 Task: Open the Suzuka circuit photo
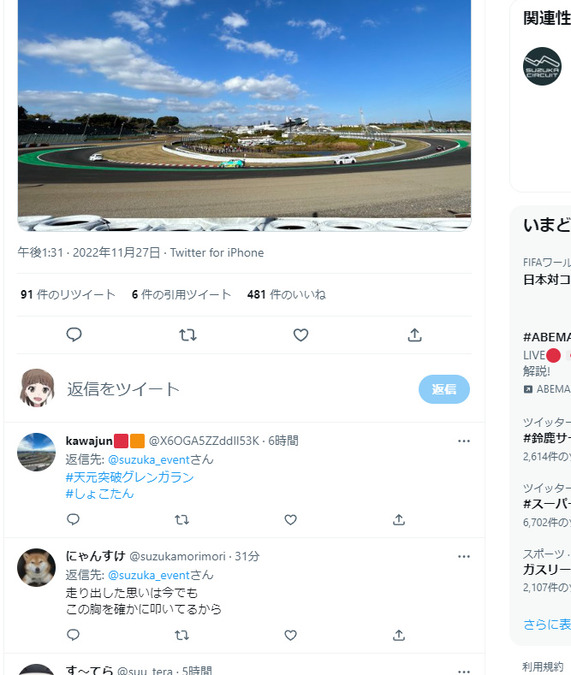(244, 115)
